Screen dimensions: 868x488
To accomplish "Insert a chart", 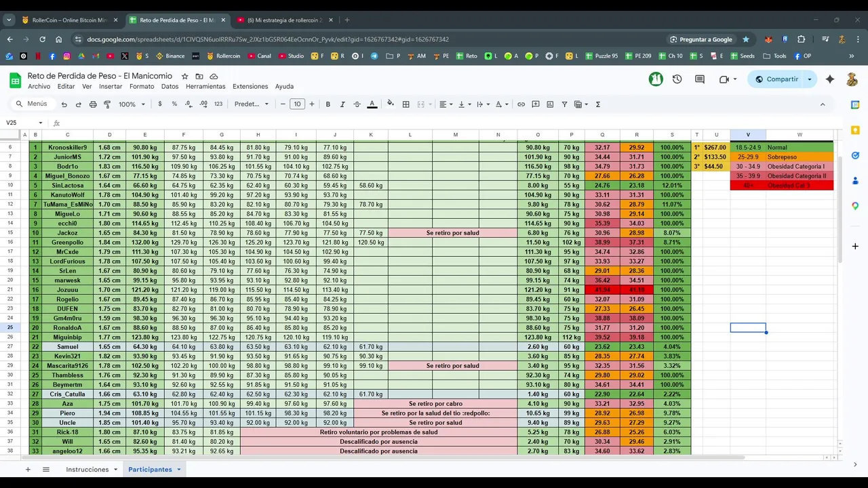I will coord(550,104).
